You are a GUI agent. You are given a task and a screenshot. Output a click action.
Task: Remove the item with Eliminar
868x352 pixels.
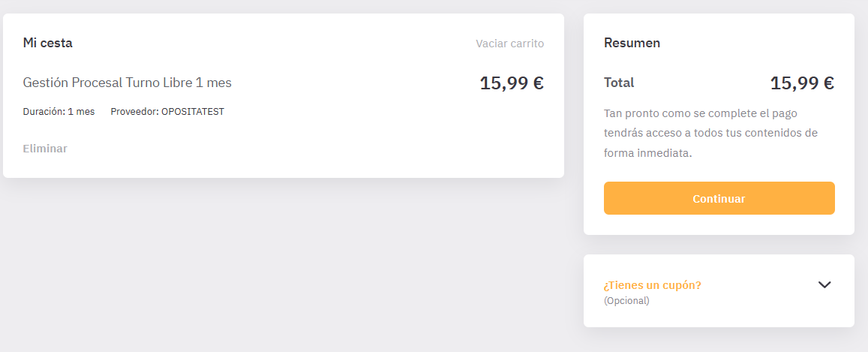click(45, 149)
